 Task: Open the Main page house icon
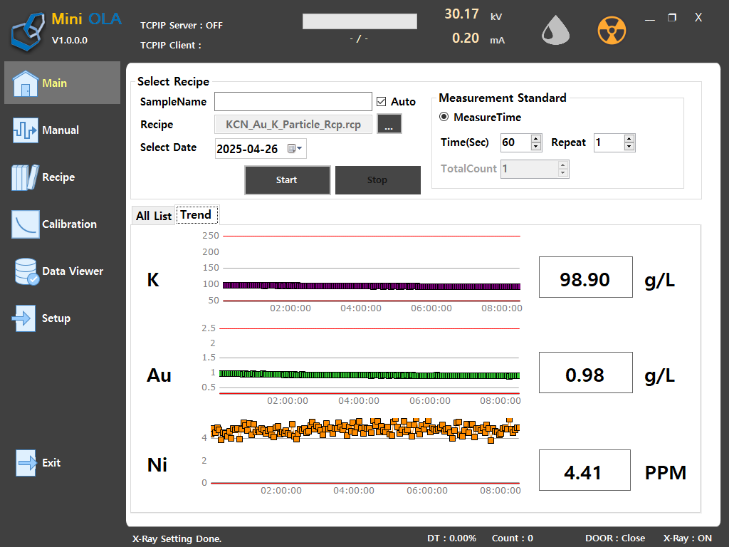25,83
